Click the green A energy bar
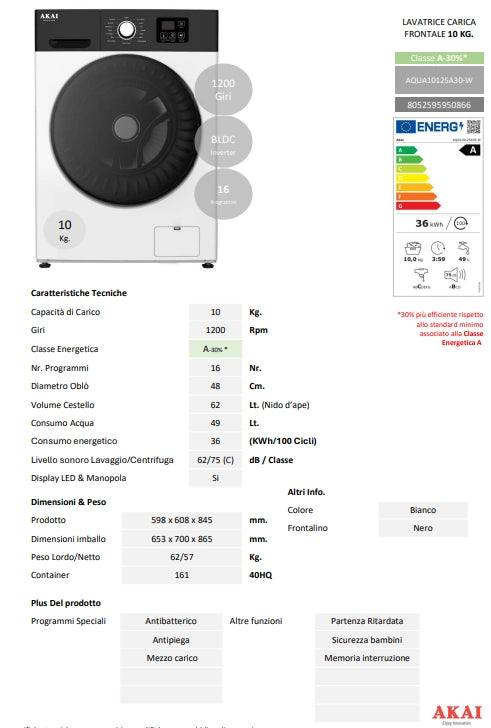 pyautogui.click(x=407, y=150)
